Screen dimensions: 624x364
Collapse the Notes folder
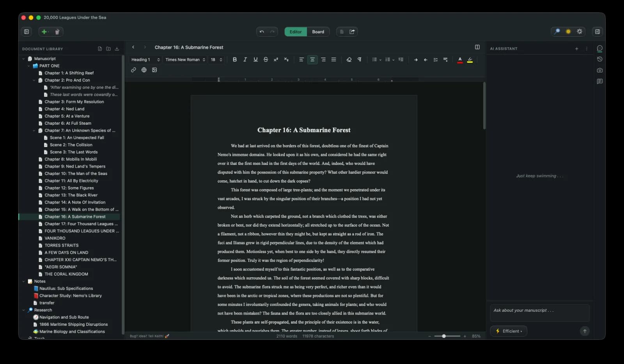pos(23,281)
